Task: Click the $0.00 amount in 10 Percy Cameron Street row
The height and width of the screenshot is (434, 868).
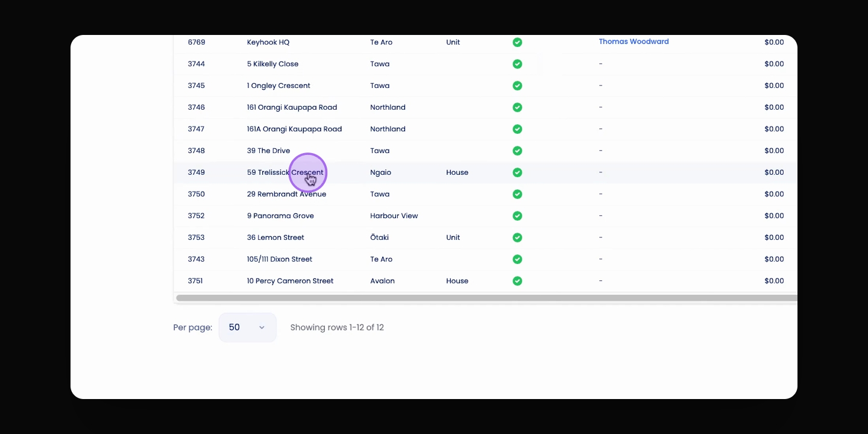Action: point(774,281)
